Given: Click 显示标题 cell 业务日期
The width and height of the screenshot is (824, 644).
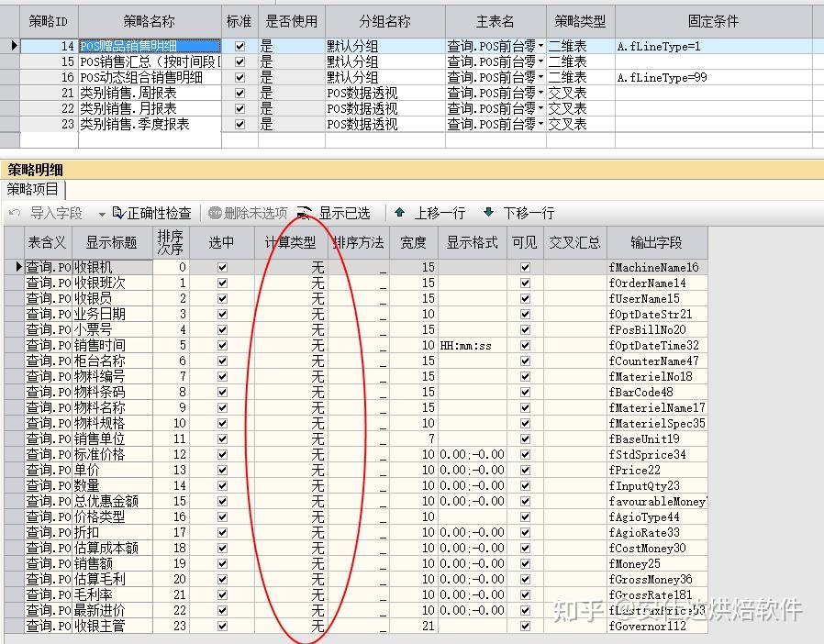Looking at the screenshot, I should click(x=113, y=314).
